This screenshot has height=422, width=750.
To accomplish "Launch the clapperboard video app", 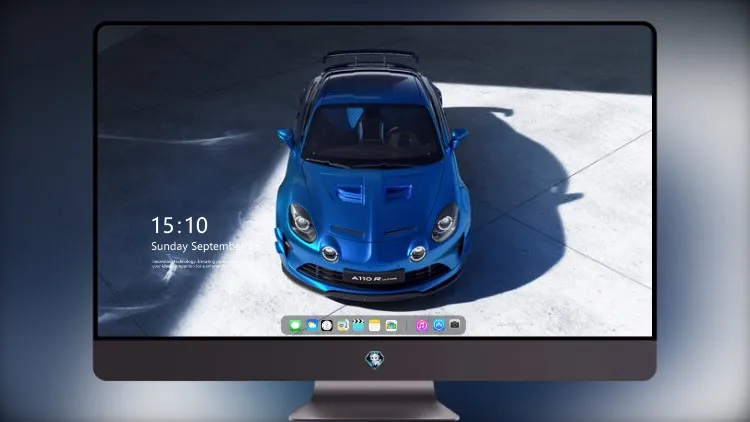I will 358,325.
